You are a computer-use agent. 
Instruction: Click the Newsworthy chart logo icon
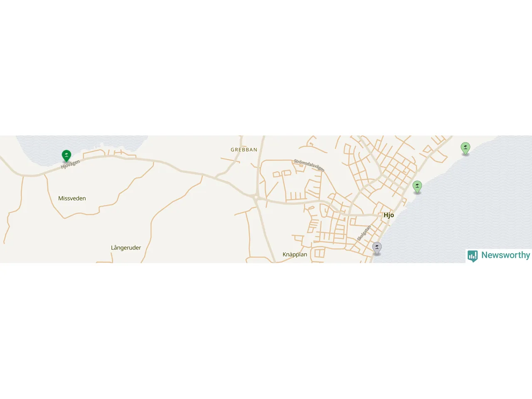pos(473,256)
